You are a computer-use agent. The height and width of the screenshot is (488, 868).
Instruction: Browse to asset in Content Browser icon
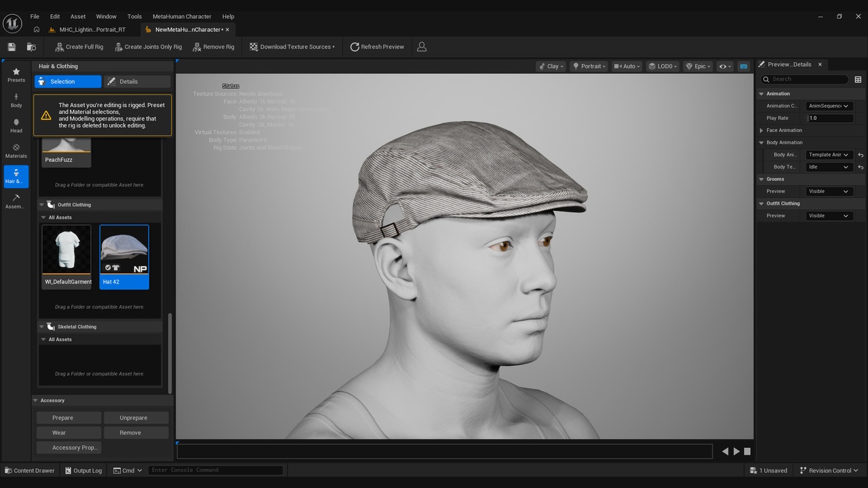(31, 47)
